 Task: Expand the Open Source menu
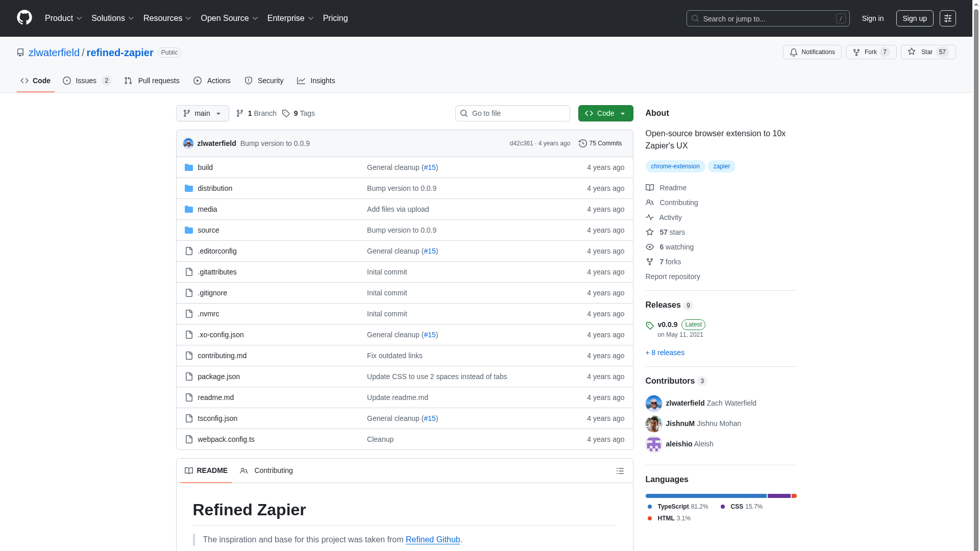[x=229, y=18]
